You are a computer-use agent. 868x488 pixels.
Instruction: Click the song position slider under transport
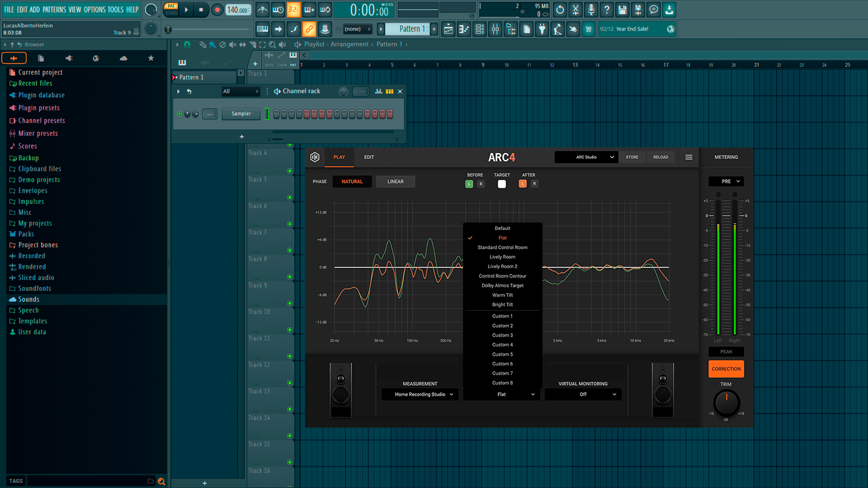[x=207, y=29]
